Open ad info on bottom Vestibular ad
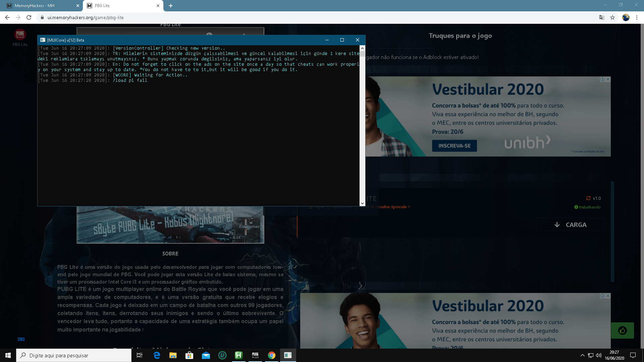This screenshot has height=362, width=644. (x=603, y=296)
